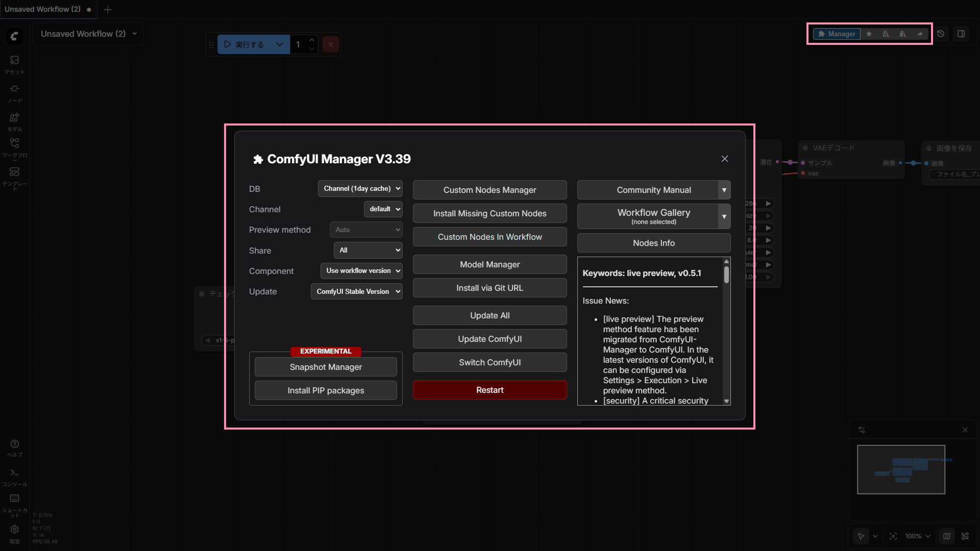Screen dimensions: 980x551
Task: Open minimap settings sliders icon
Action: (862, 430)
